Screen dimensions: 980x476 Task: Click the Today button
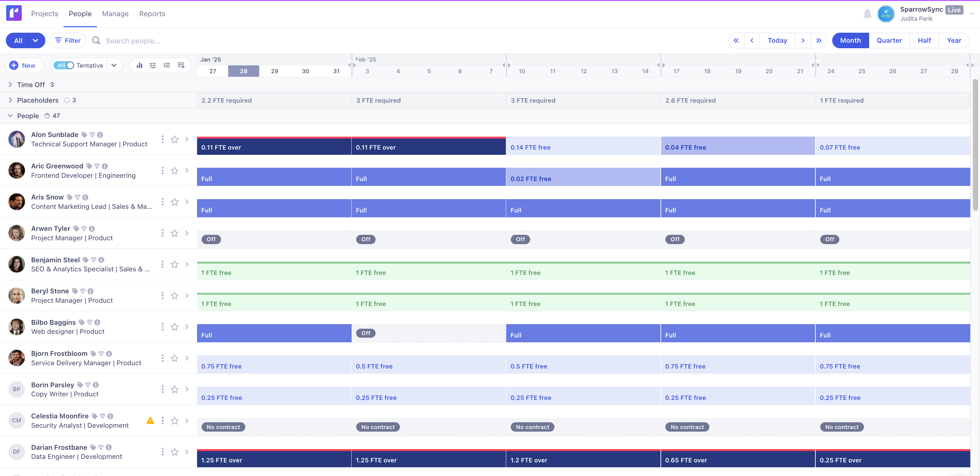777,41
